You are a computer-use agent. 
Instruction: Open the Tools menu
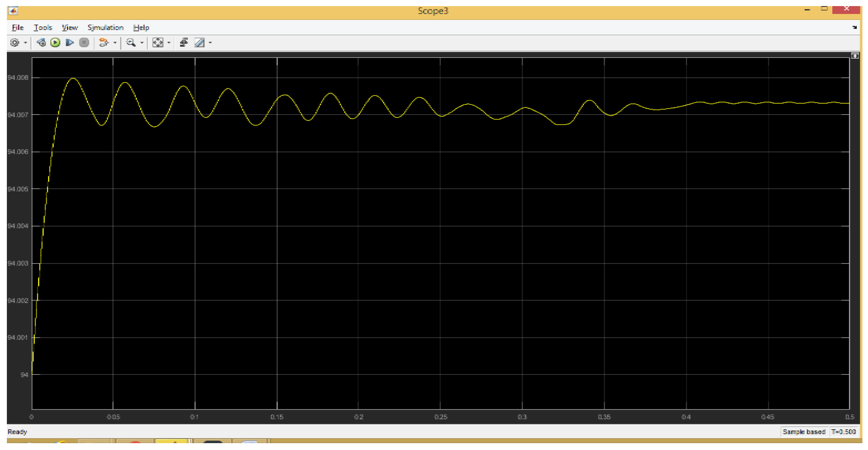coord(43,28)
